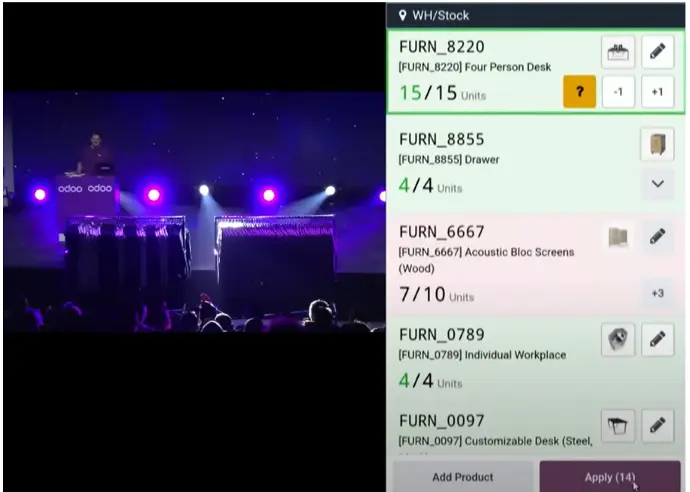Edit the FURN_8220 Four Person Desk line
Screen dimensions: 690x492
point(657,52)
